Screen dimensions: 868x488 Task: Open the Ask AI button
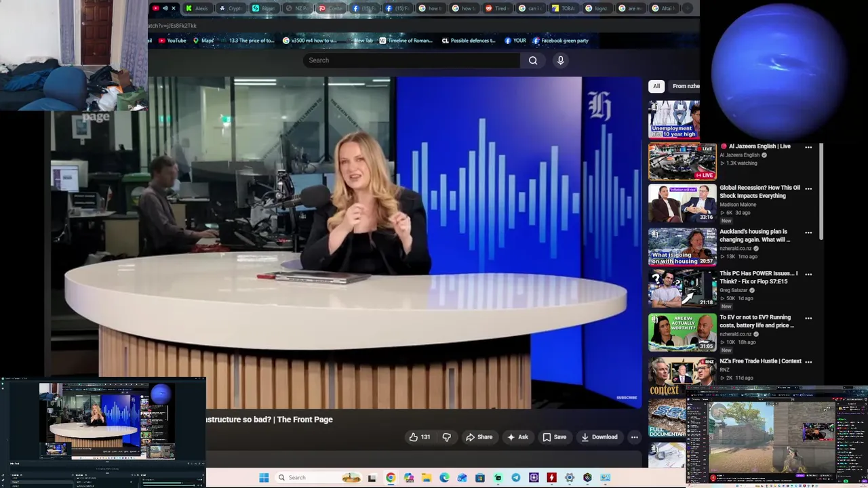click(x=517, y=437)
